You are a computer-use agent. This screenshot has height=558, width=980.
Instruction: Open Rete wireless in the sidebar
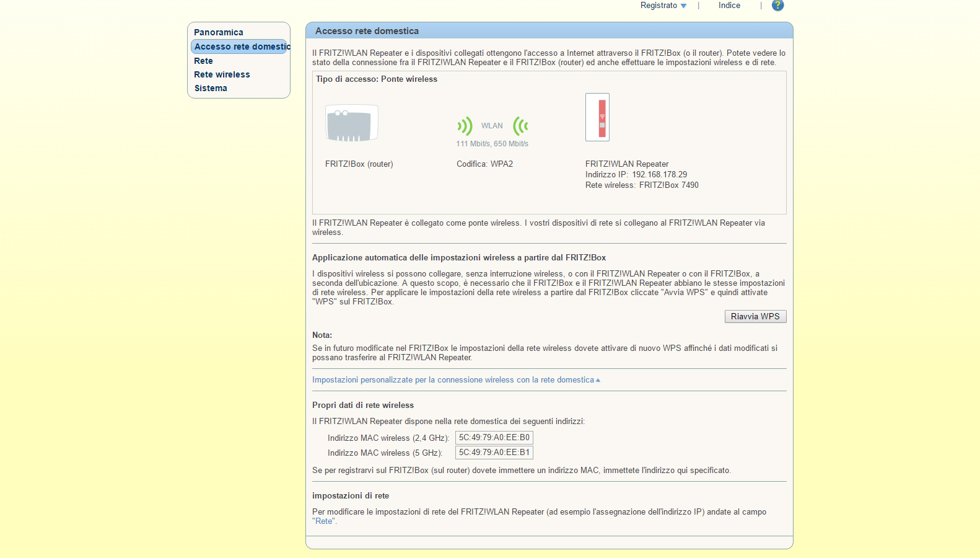(x=222, y=74)
